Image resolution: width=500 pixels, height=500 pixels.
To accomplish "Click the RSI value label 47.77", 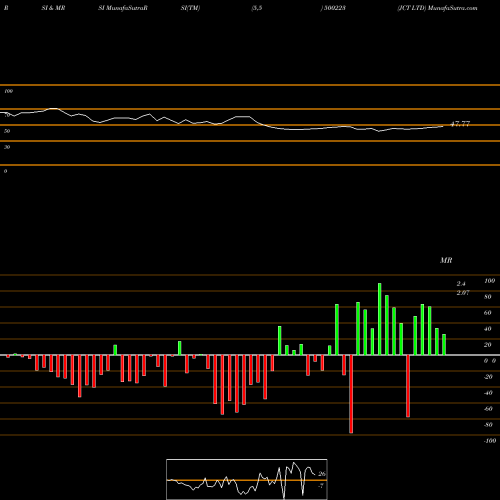I will pos(460,124).
